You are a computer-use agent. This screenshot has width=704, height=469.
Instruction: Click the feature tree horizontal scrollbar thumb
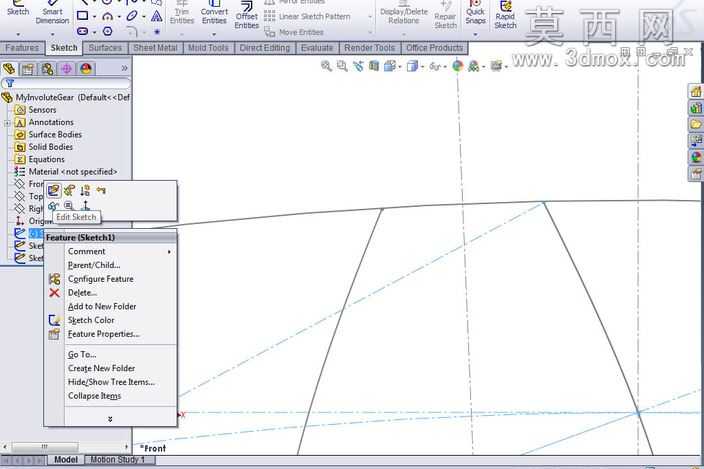[x=44, y=447]
